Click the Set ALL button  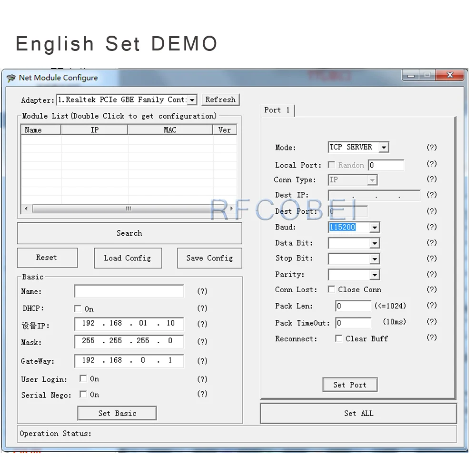coord(358,413)
